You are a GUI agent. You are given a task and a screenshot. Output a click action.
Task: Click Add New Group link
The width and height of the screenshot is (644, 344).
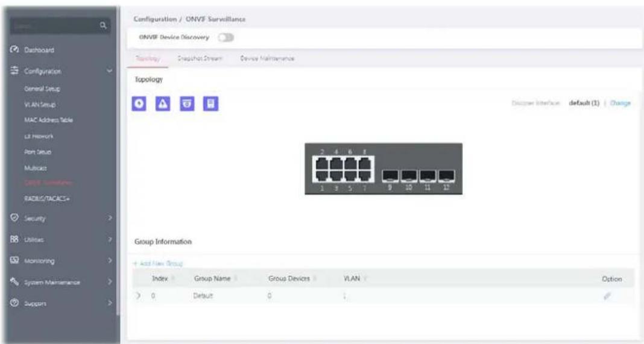point(158,263)
